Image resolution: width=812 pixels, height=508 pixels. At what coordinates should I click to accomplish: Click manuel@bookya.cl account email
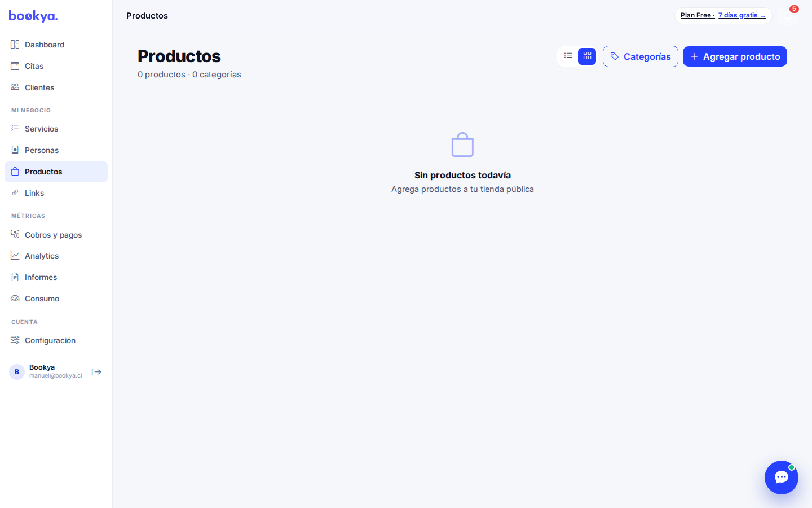click(x=56, y=376)
